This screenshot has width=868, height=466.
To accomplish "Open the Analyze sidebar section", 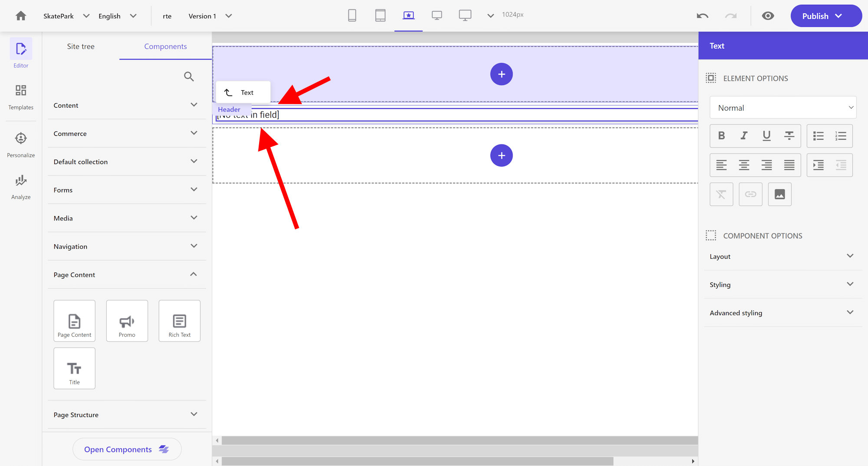I will 21,187.
